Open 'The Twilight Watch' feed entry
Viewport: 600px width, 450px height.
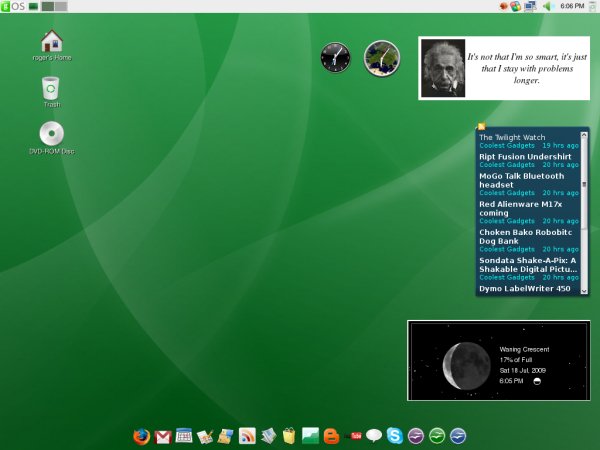tap(511, 137)
